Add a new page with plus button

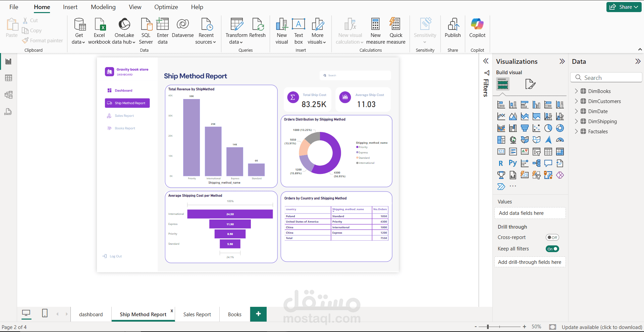(258, 314)
